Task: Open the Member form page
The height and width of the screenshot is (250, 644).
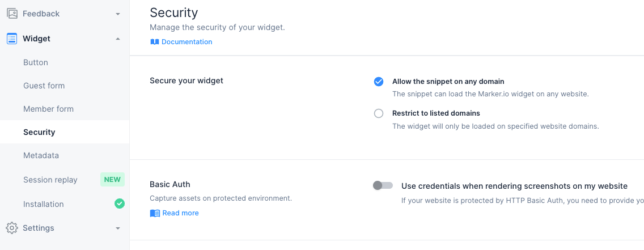Action: (48, 109)
